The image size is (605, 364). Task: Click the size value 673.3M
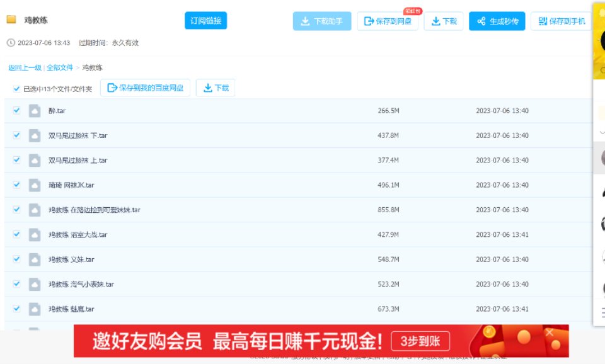(x=389, y=309)
